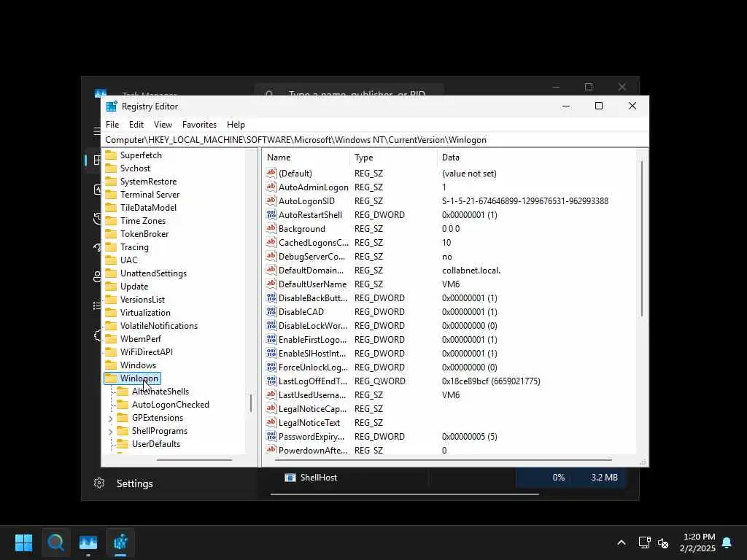The width and height of the screenshot is (747, 560).
Task: Select the DisableBackButt... DWORD icon
Action: point(271,297)
